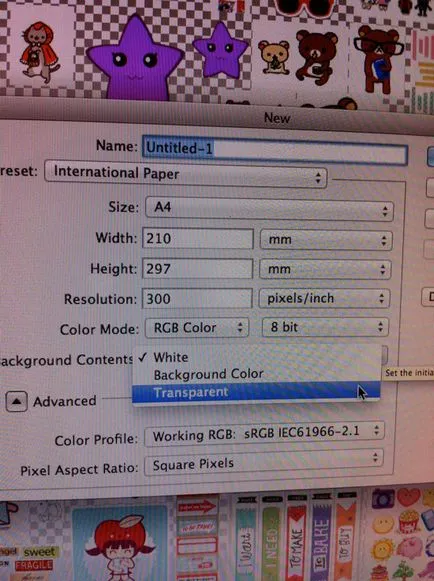Click the dark brown bear sticker holding a cup
The height and width of the screenshot is (581, 434).
coord(317,57)
